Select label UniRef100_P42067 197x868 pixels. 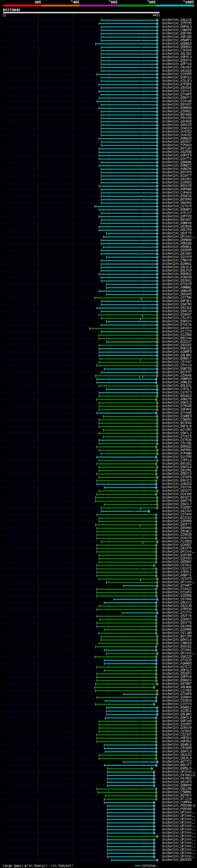point(177,67)
